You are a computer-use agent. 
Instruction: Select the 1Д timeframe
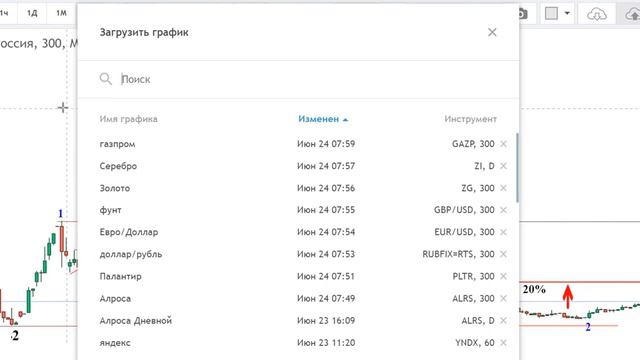tap(32, 13)
